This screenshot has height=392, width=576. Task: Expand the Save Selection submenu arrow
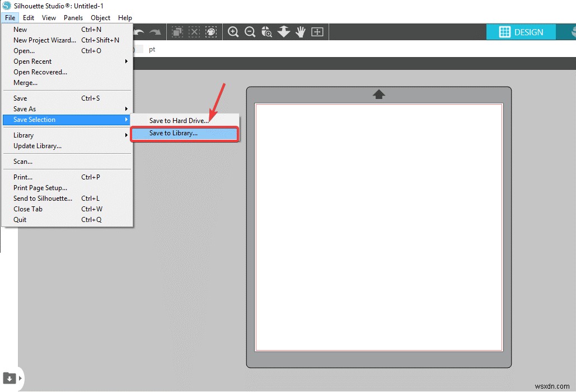pyautogui.click(x=127, y=119)
